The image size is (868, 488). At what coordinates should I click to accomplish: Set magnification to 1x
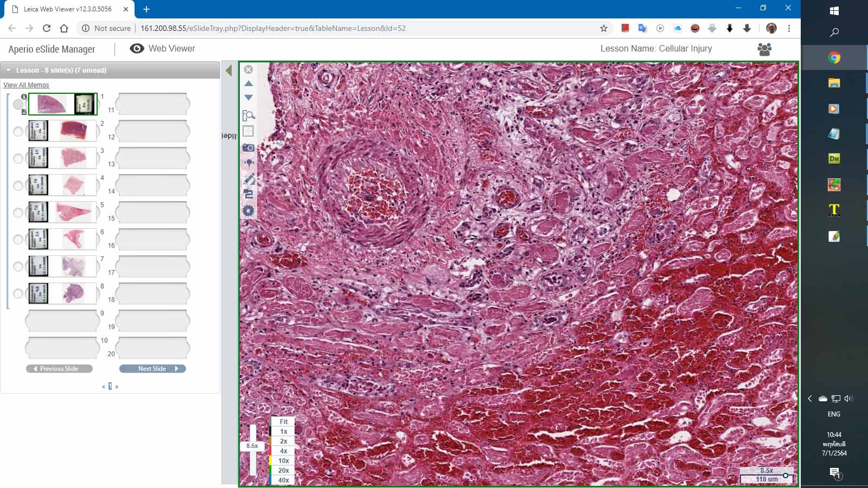[283, 431]
